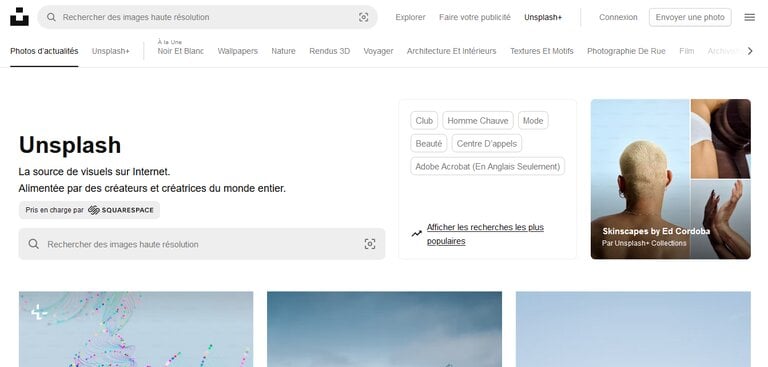
Task: Select Textures Et Motifs category
Action: click(542, 51)
